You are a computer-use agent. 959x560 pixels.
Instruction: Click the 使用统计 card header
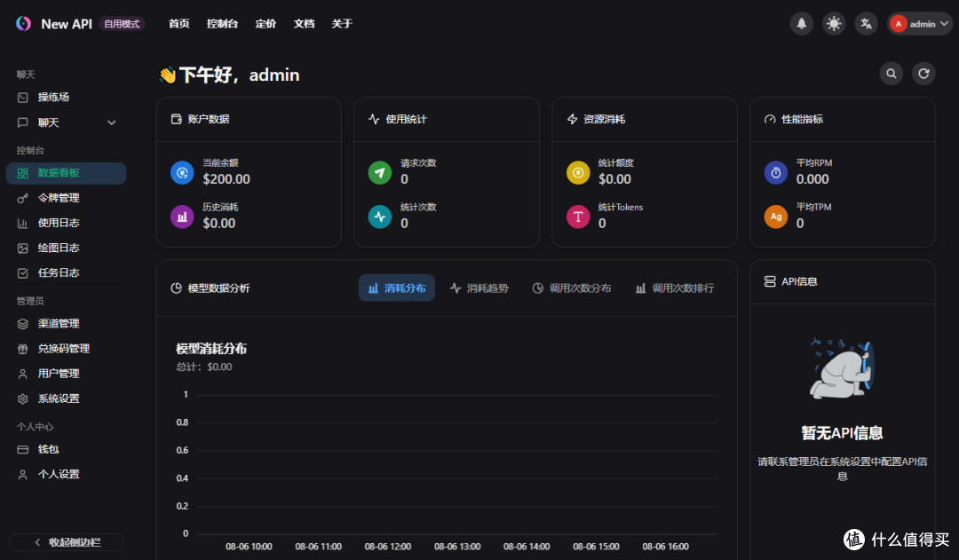click(447, 119)
